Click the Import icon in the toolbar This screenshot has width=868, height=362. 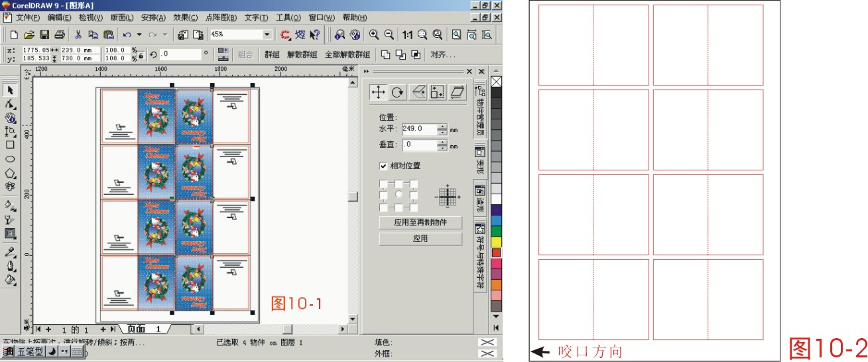point(183,34)
